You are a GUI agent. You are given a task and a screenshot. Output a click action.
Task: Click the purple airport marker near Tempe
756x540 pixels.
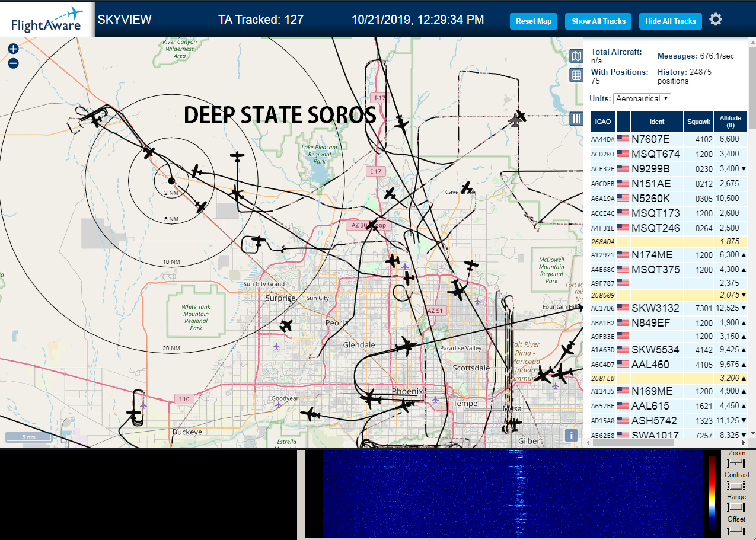(435, 400)
